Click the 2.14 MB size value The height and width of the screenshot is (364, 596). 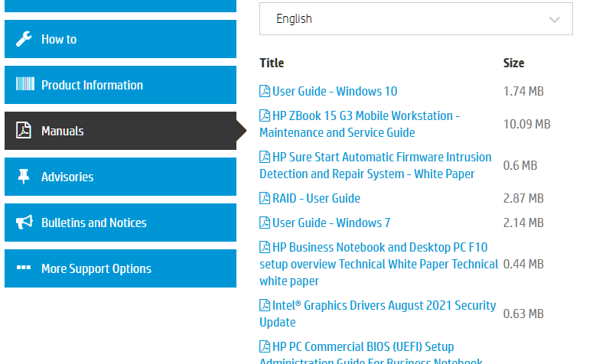click(x=523, y=223)
